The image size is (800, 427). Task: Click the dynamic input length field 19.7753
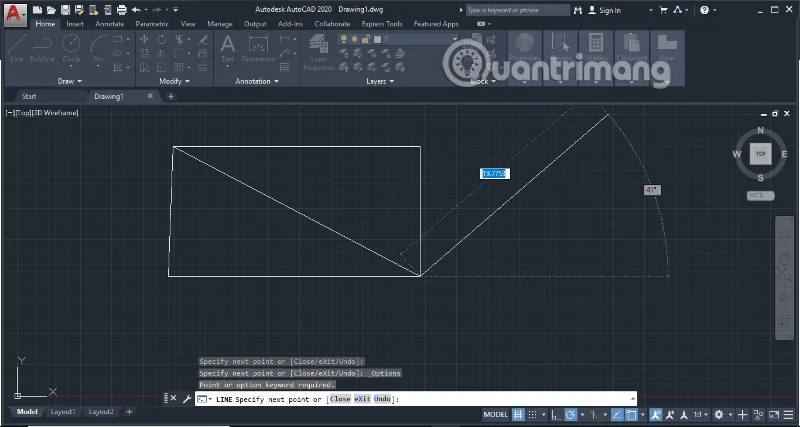[x=494, y=174]
